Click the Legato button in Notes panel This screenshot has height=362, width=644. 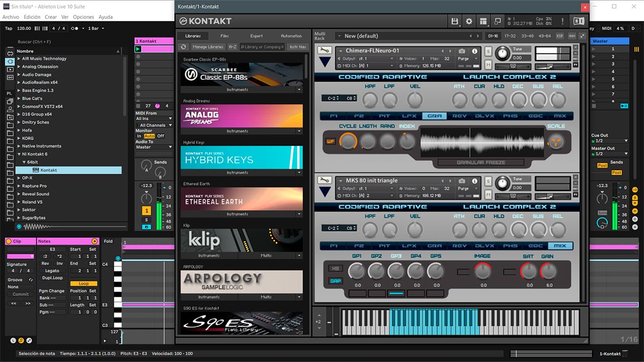click(x=52, y=271)
